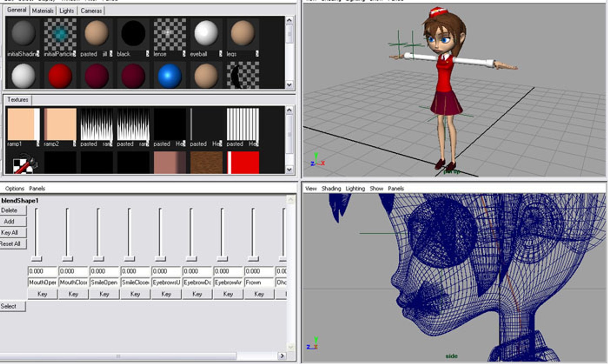The width and height of the screenshot is (608, 364).
Task: Click the Key button under Frown
Action: pyautogui.click(x=259, y=294)
